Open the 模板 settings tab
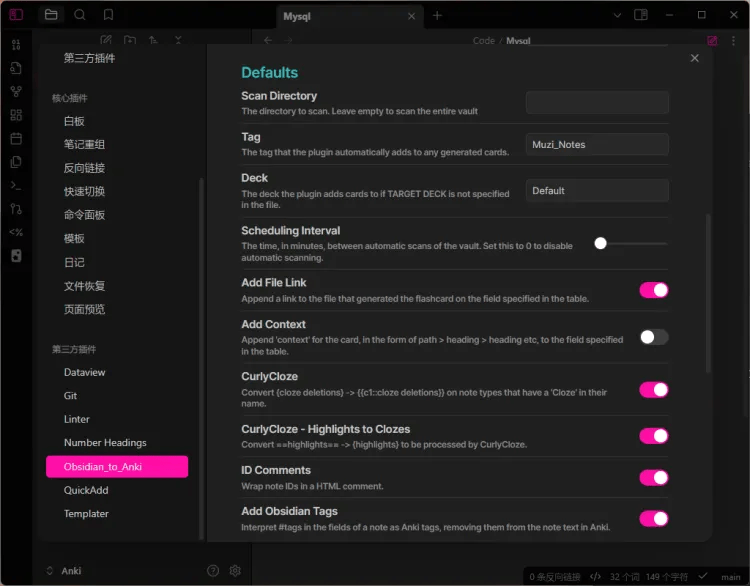The image size is (750, 586). 117,238
